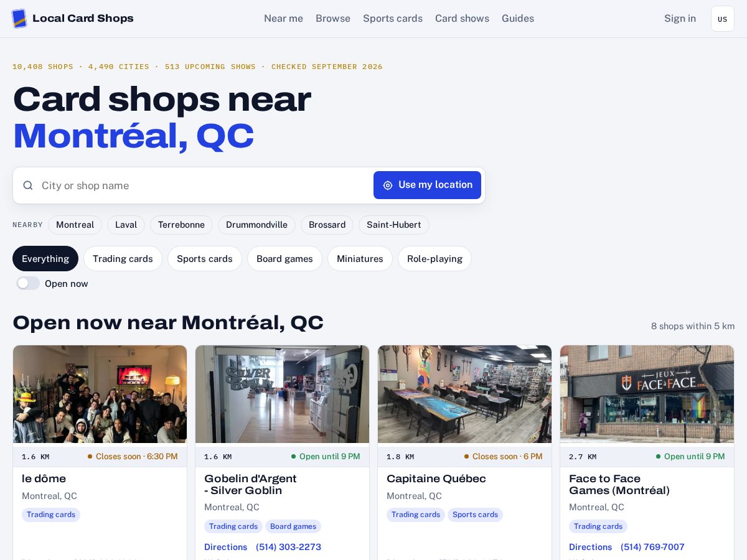Open the le dôme shop photo
Screen dimensions: 747x560
pyautogui.click(x=100, y=394)
